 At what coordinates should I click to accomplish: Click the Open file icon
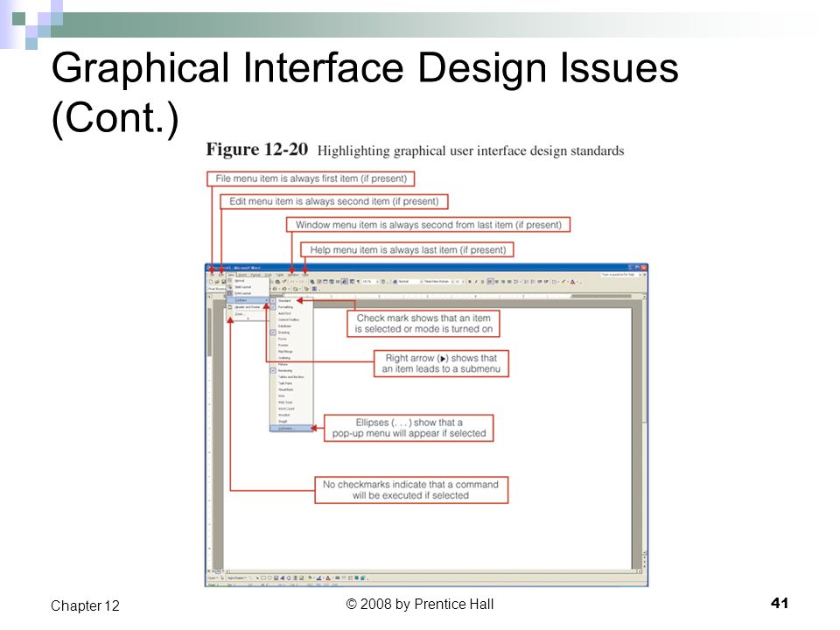[217, 281]
